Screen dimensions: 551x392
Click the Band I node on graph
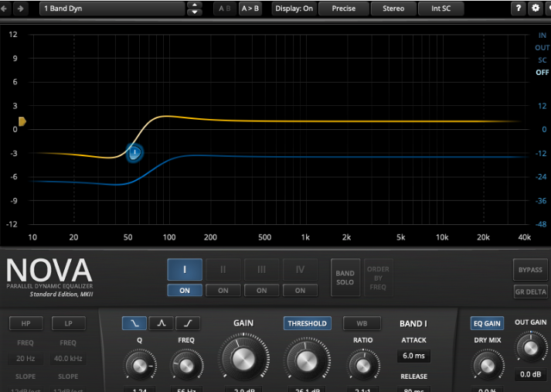[134, 153]
